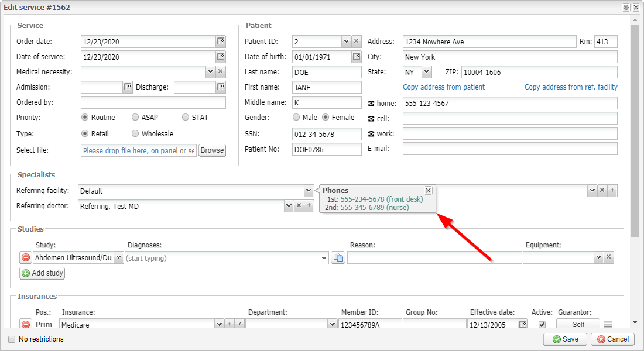The width and height of the screenshot is (644, 351).
Task: Enable the No restrictions checkbox
Action: [x=12, y=339]
